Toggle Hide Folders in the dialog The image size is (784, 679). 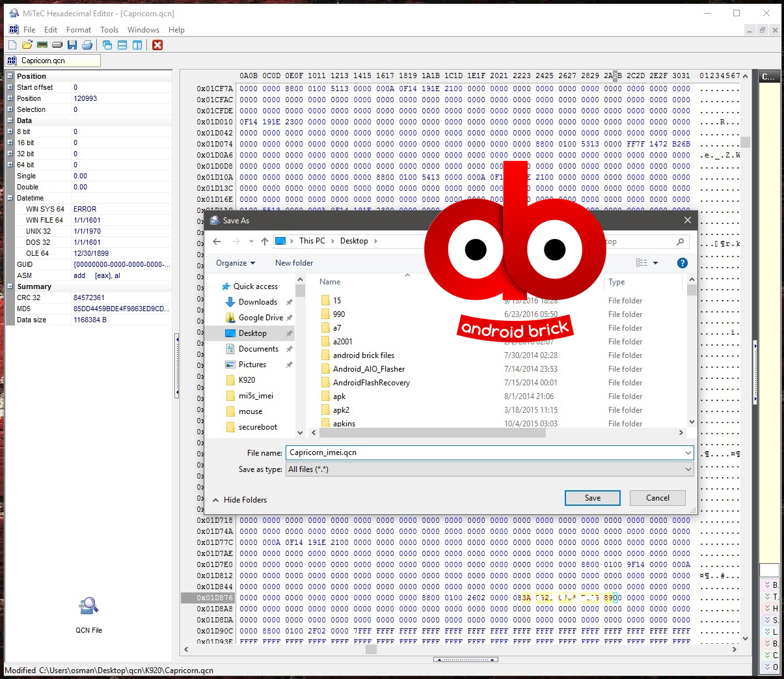click(x=239, y=500)
